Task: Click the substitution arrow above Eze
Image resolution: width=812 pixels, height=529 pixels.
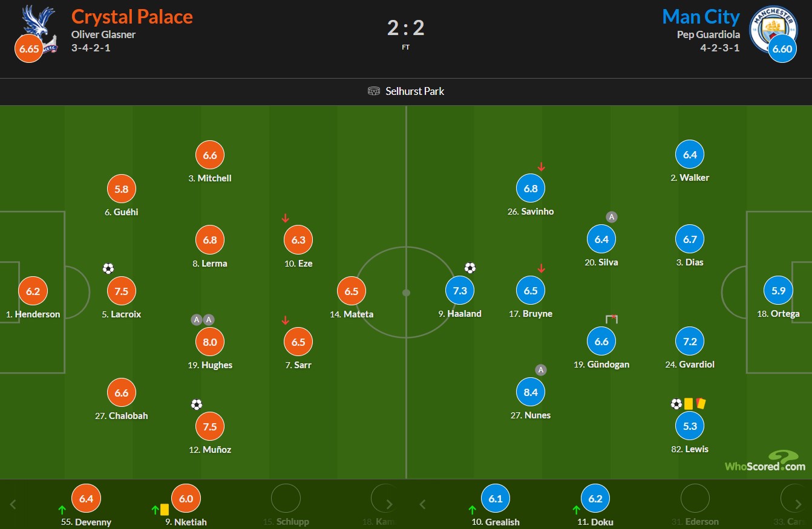Action: (x=286, y=218)
